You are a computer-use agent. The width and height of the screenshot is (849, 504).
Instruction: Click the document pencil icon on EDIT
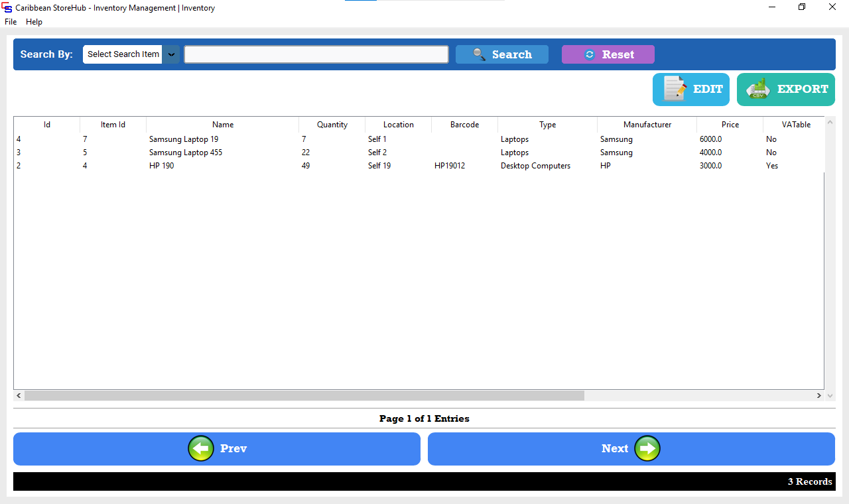pyautogui.click(x=675, y=89)
